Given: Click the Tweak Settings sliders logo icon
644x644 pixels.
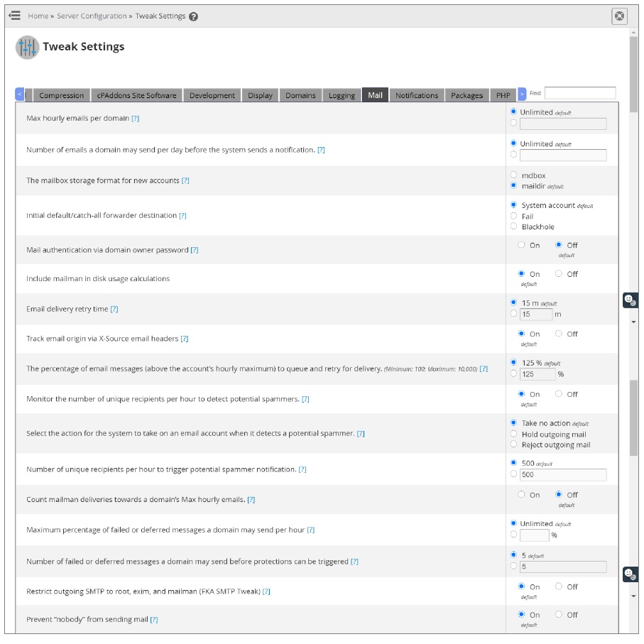Looking at the screenshot, I should (x=27, y=48).
